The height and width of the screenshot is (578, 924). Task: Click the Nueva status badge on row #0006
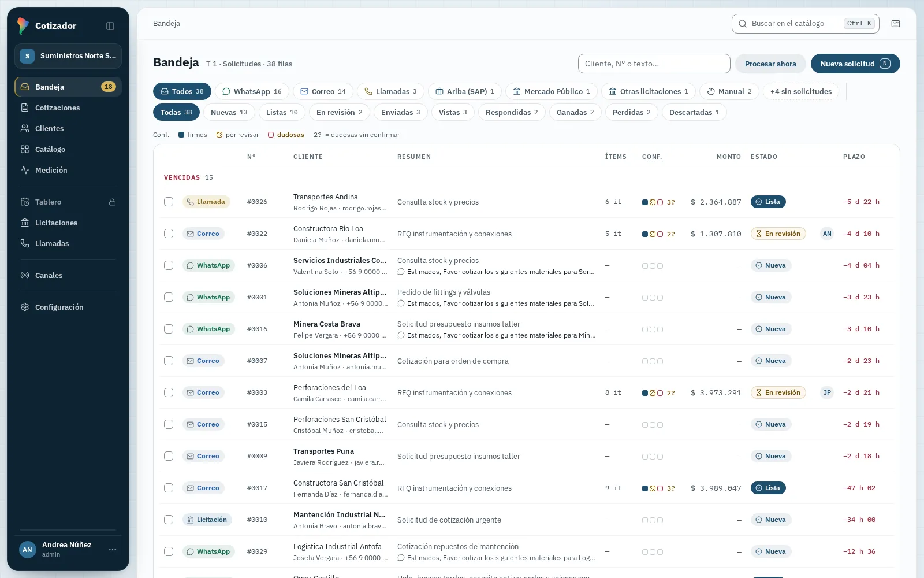[x=771, y=265]
